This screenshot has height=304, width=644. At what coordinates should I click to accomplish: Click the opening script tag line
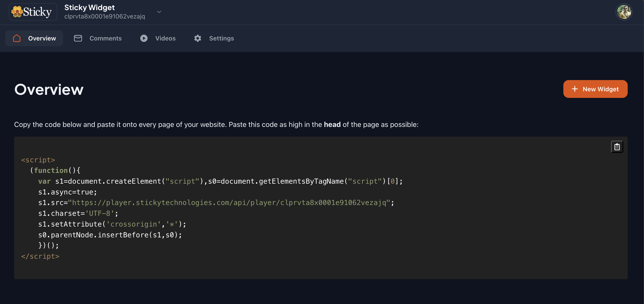tap(38, 160)
